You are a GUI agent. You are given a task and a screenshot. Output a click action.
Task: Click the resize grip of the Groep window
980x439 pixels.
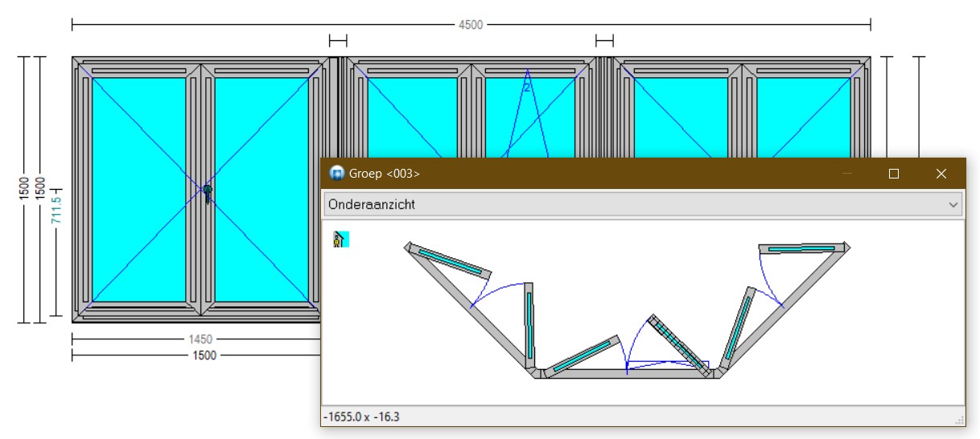point(958,419)
